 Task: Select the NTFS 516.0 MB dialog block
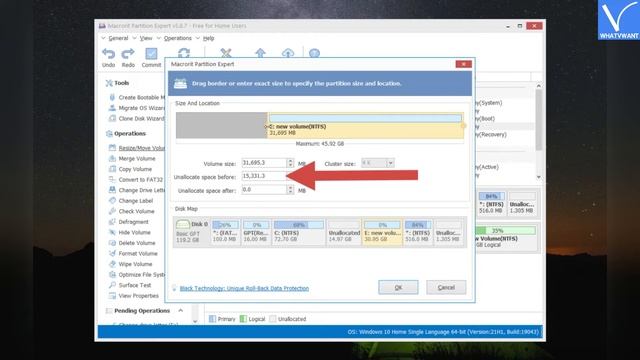[x=417, y=231]
